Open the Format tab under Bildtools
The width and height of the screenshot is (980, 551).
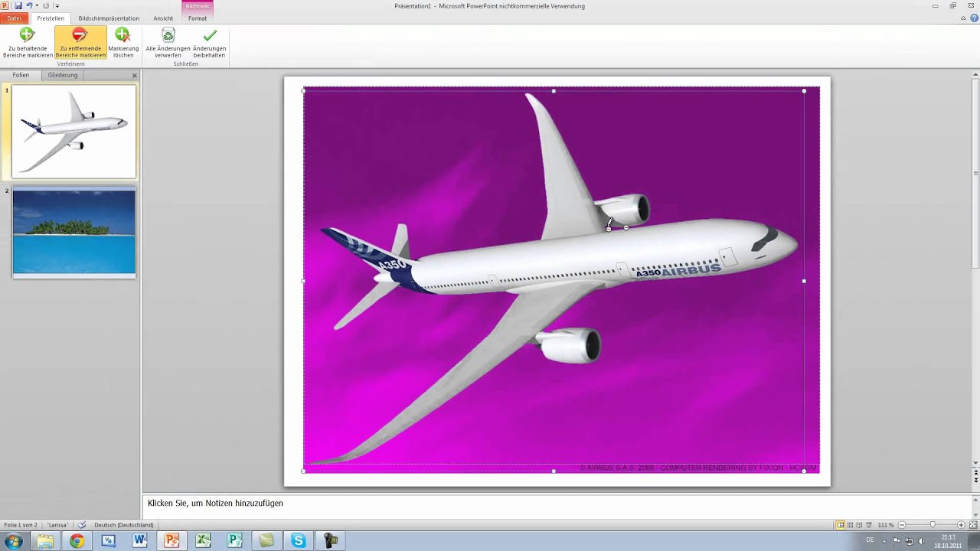click(198, 18)
